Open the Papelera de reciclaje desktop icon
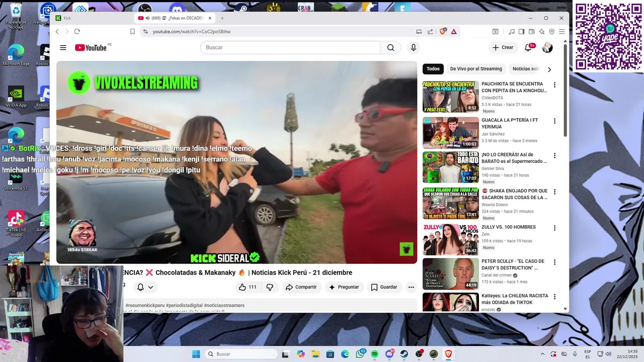The height and width of the screenshot is (362, 644). click(16, 16)
